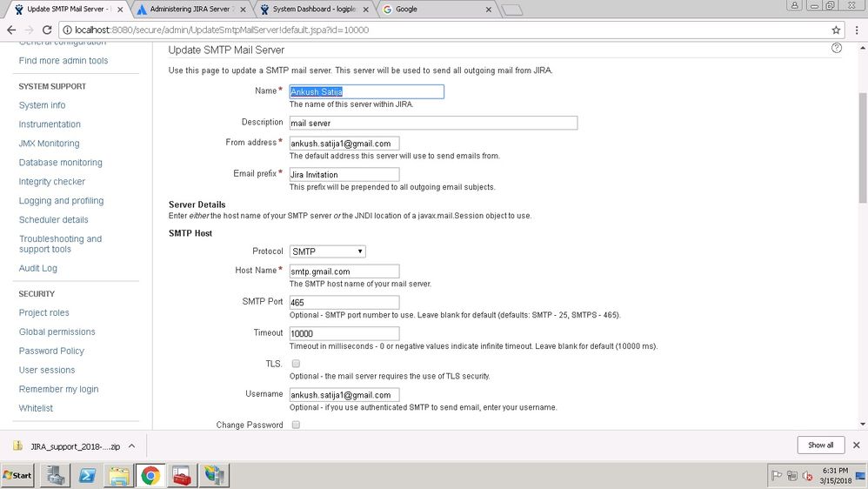Screen dimensions: 868x489
Task: Close the Update SMTP Mail Server tab
Action: pyautogui.click(x=120, y=10)
